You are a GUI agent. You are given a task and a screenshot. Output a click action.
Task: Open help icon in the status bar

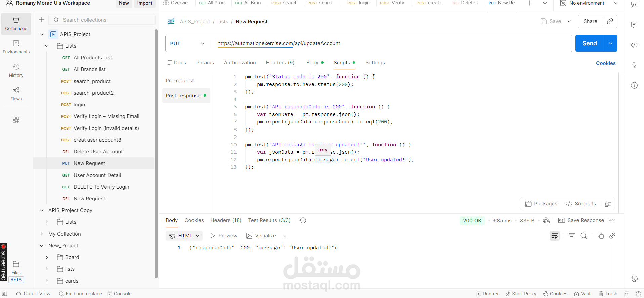[638, 294]
